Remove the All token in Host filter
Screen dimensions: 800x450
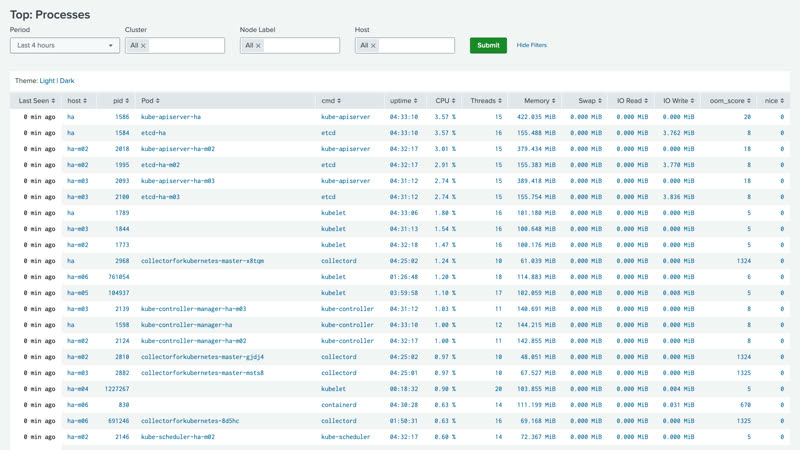click(373, 46)
